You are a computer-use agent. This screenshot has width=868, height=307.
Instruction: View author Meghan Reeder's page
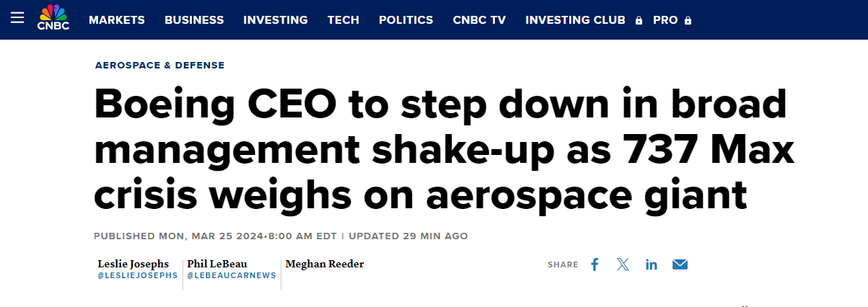point(325,264)
